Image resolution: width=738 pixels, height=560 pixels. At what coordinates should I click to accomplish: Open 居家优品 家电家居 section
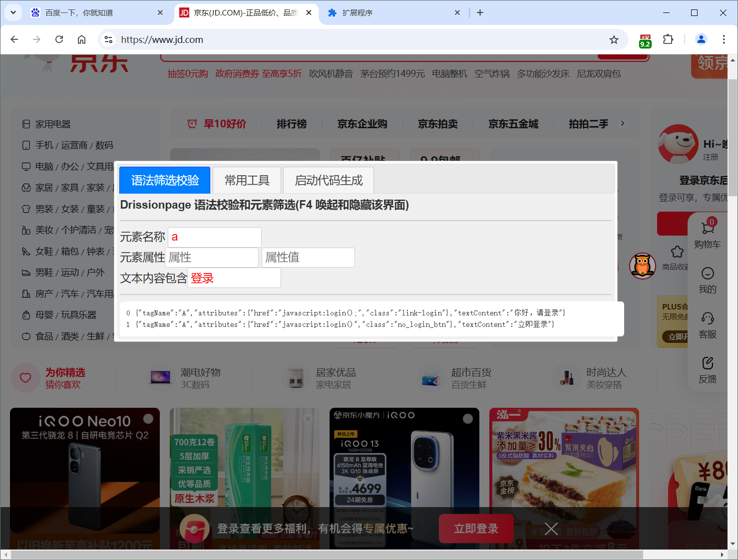320,378
